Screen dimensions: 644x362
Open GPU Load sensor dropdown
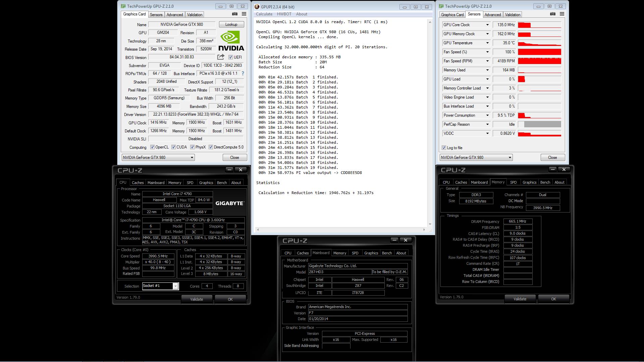click(487, 79)
